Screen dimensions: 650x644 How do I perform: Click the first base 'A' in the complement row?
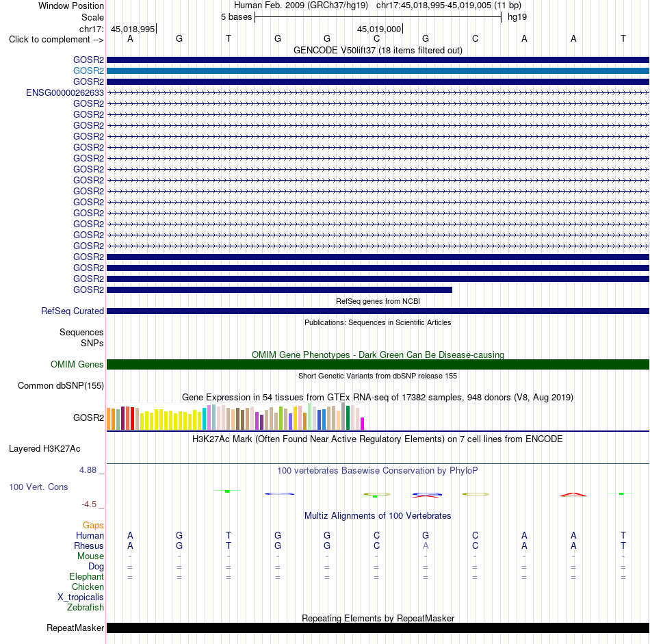pos(130,39)
